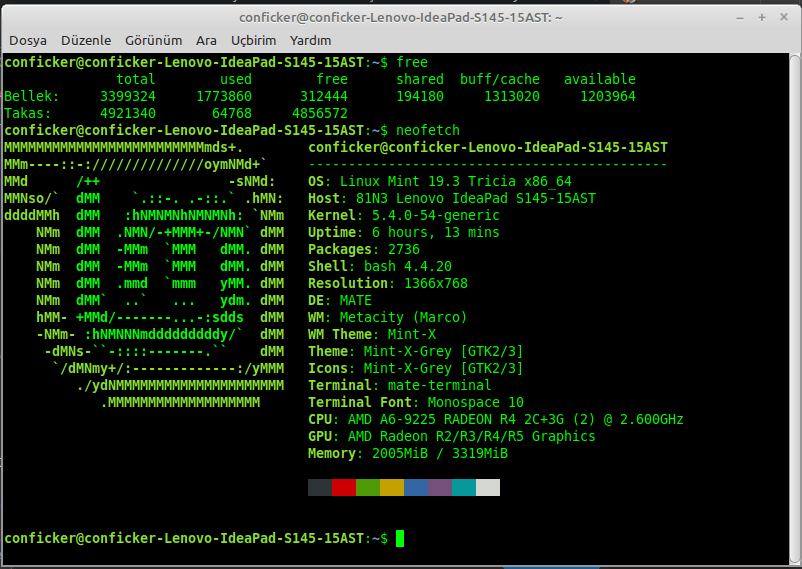Click the dark grey color block
The image size is (802, 569).
click(320, 487)
